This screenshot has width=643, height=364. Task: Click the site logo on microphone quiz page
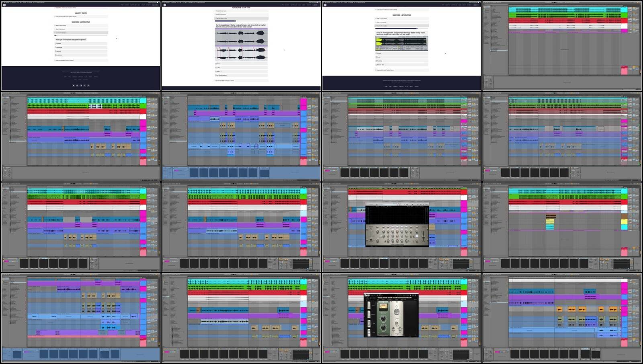pos(4,5)
